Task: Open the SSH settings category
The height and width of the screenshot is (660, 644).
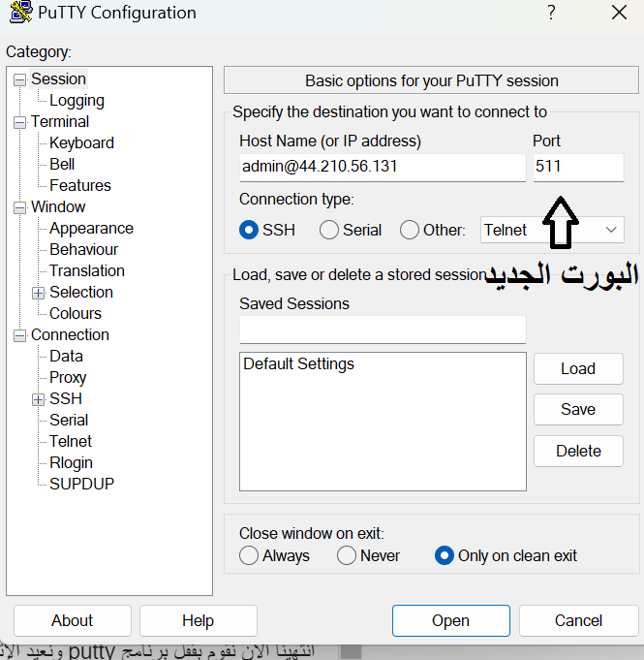Action: (66, 399)
